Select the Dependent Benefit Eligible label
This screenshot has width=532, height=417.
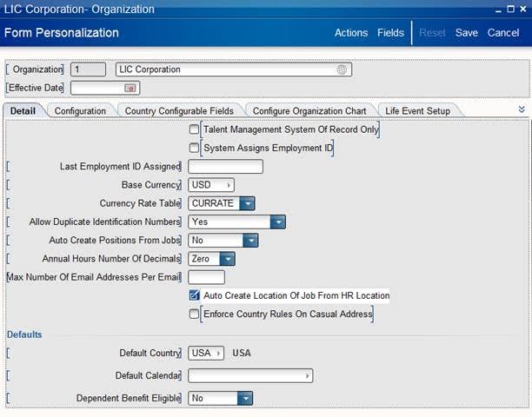pyautogui.click(x=129, y=399)
